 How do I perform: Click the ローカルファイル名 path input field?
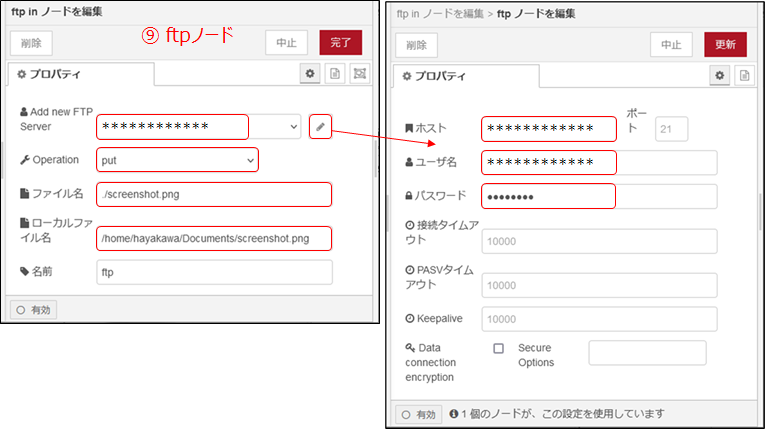click(215, 238)
